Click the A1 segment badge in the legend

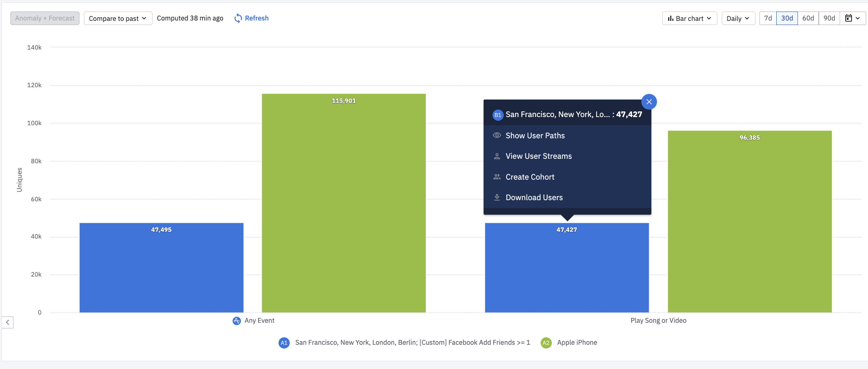point(284,343)
